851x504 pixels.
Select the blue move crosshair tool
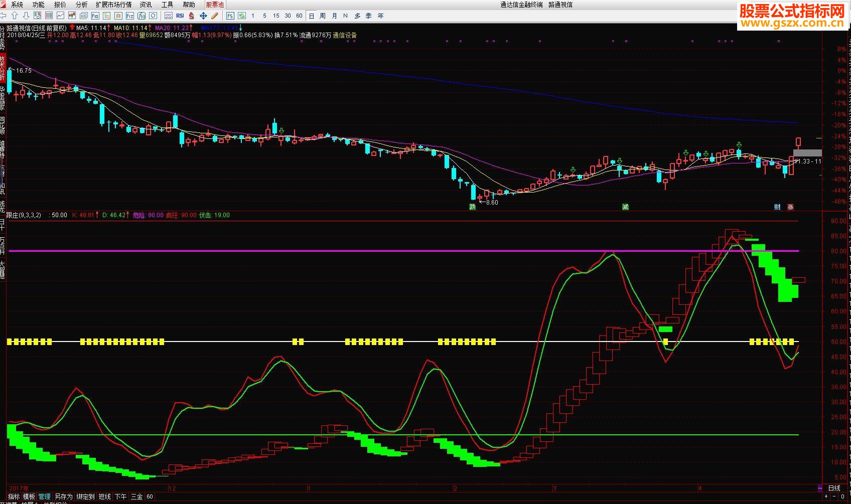203,16
